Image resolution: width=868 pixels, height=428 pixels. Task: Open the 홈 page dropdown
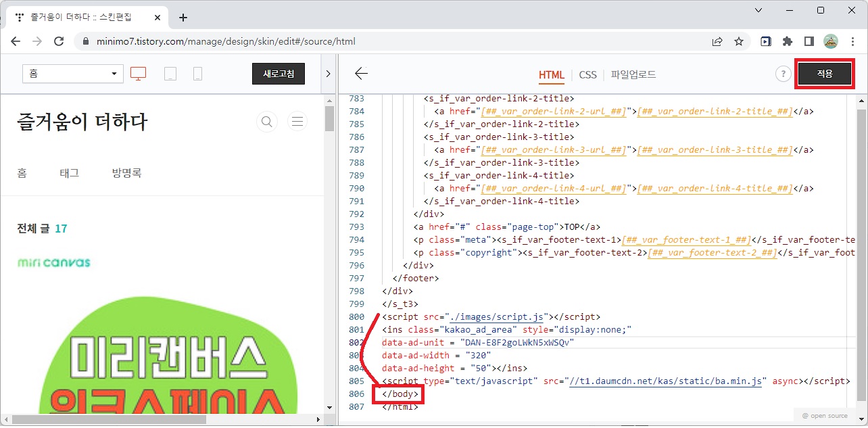(x=73, y=74)
